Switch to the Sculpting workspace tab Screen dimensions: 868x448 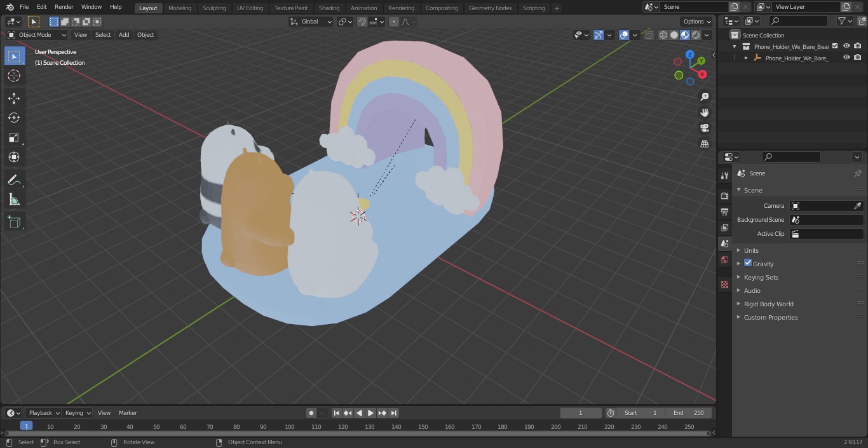click(x=214, y=8)
